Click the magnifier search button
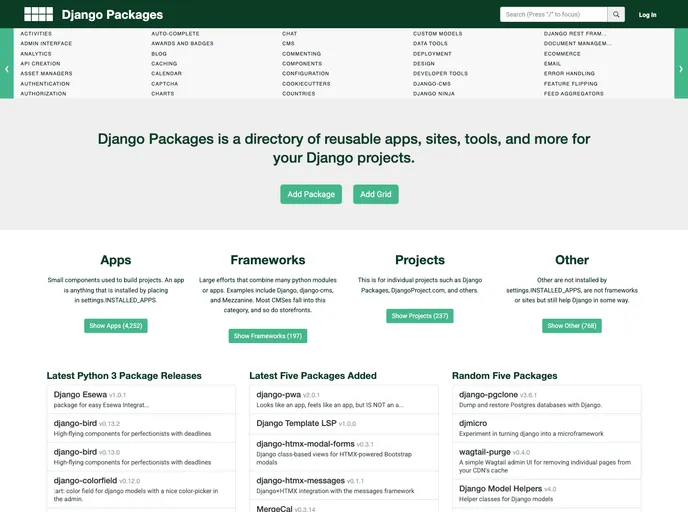 [x=616, y=14]
